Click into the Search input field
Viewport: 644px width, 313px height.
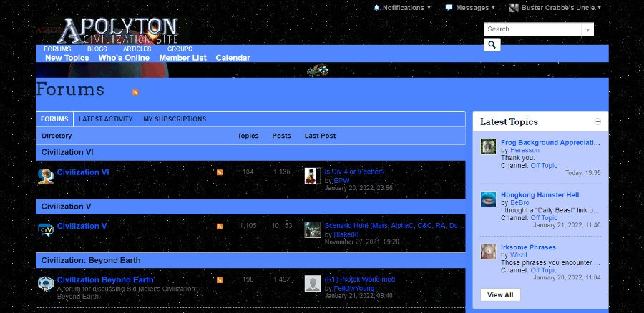click(532, 29)
